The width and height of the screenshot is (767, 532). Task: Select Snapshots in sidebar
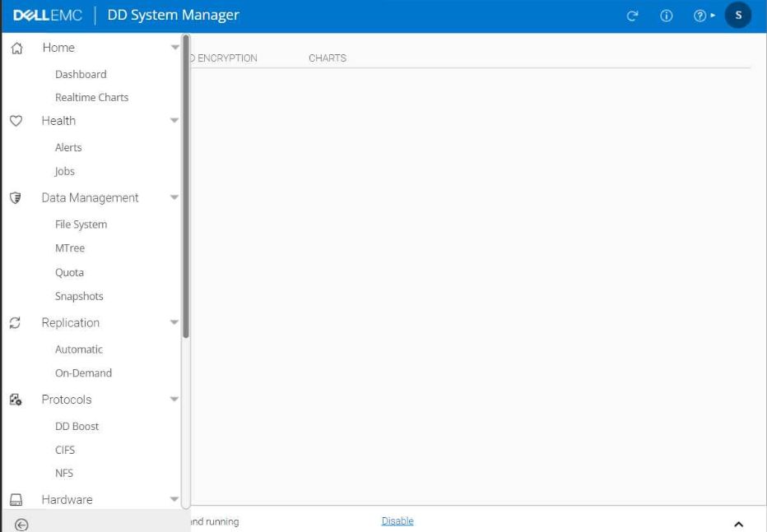(79, 297)
